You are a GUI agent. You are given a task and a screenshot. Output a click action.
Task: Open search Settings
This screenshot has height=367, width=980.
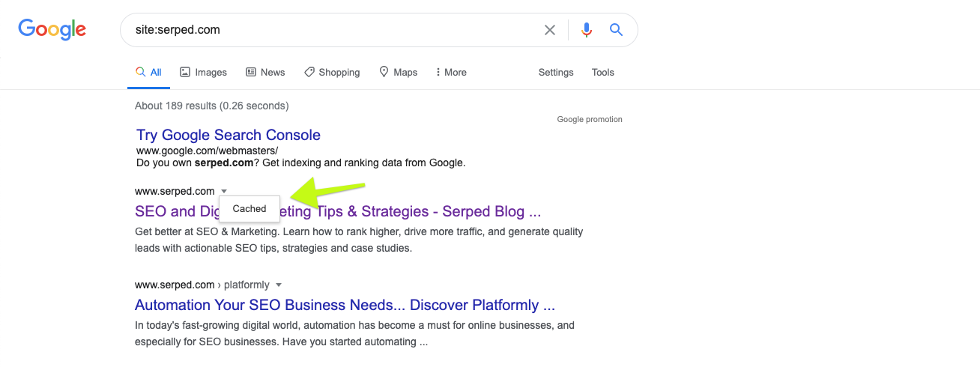556,73
